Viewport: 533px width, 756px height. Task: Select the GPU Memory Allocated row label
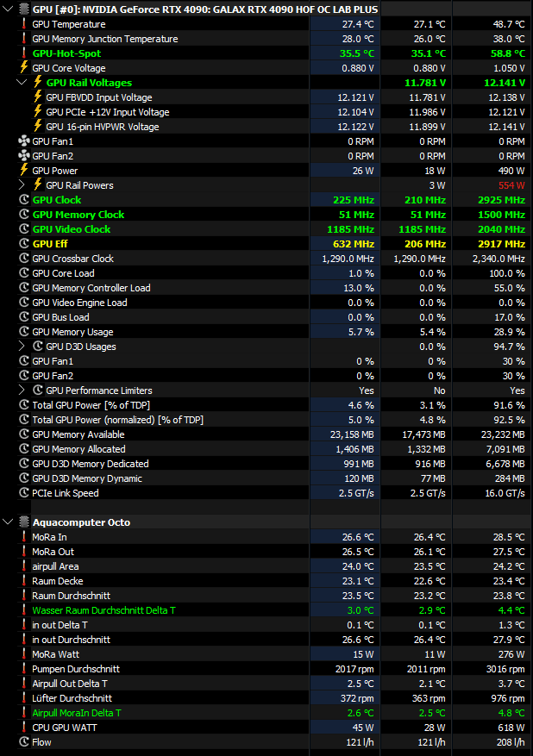tap(78, 449)
